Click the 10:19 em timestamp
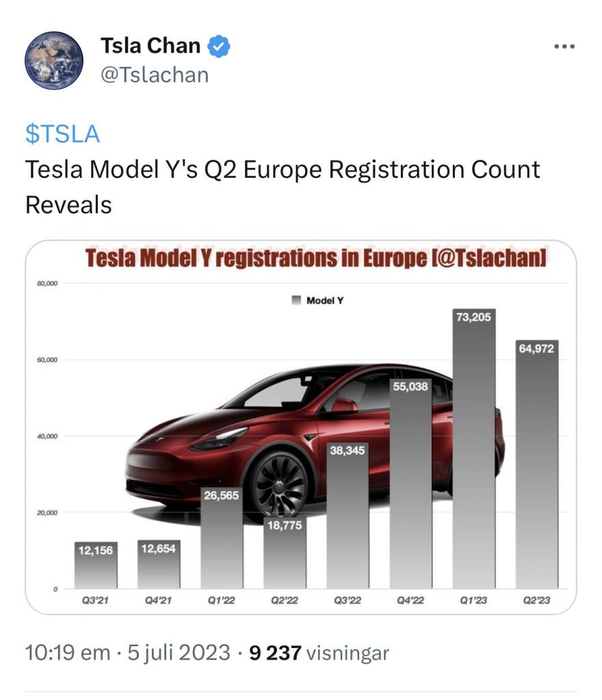This screenshot has height=700, width=602. (x=68, y=652)
